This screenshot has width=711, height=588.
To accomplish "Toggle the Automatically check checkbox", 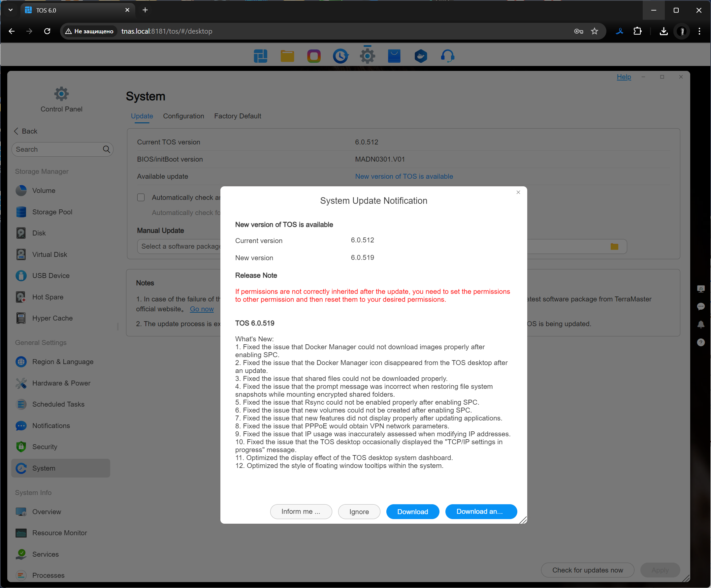I will click(141, 197).
